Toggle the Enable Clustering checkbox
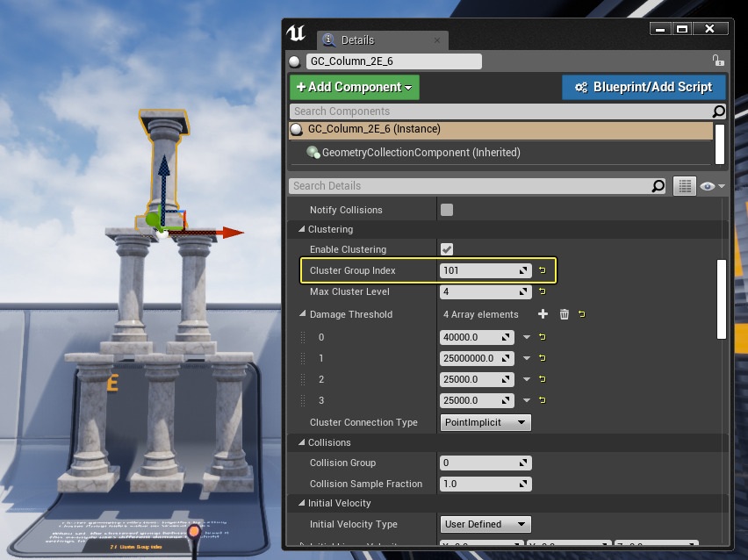This screenshot has width=748, height=560. coord(447,249)
